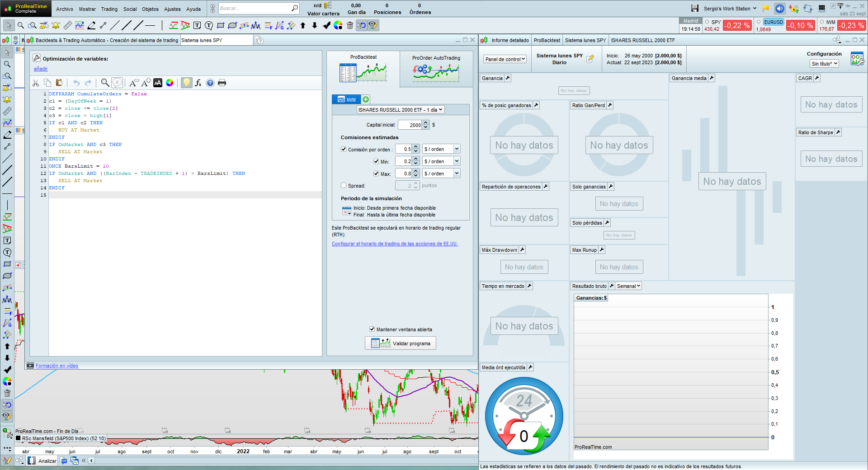Click the Buscar search field

[x=259, y=8]
